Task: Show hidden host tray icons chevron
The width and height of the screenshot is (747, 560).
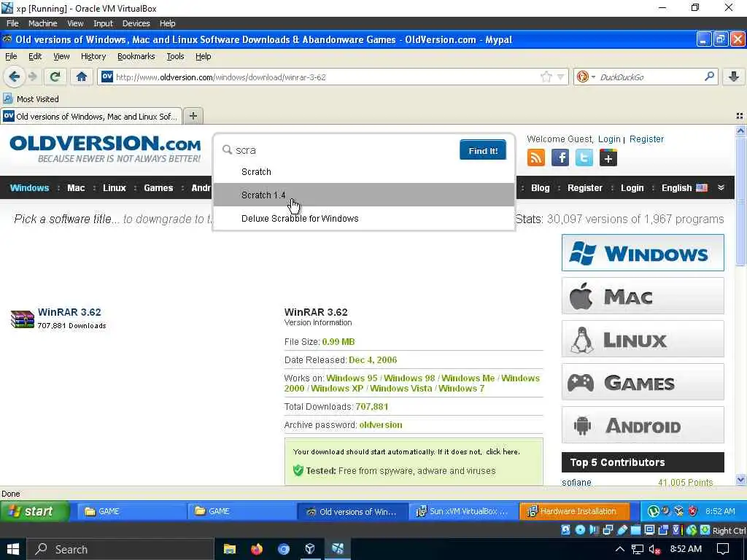Action: point(620,550)
